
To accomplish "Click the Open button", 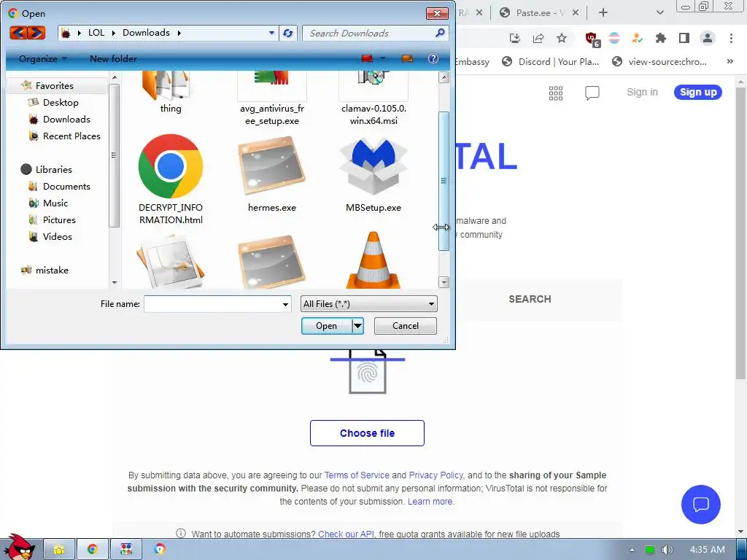I will click(327, 326).
